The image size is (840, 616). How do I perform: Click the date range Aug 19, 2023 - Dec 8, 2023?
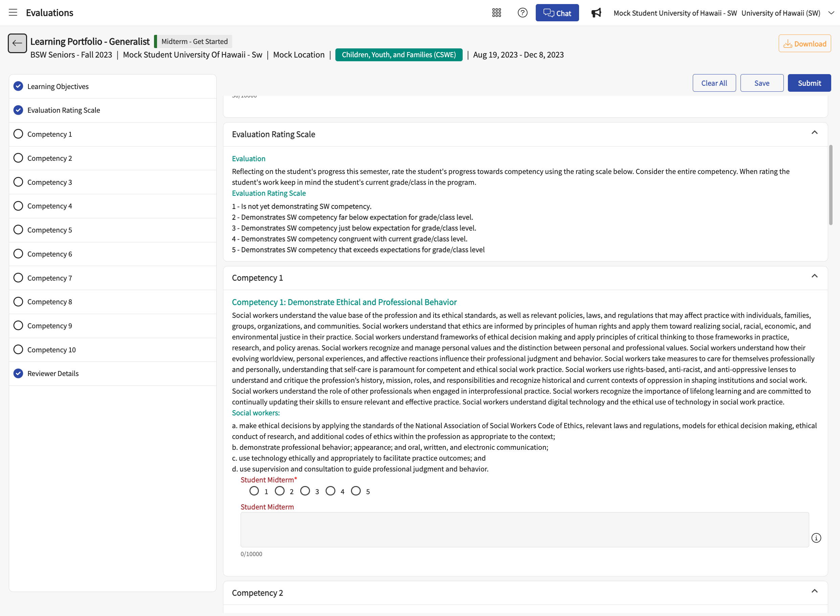(518, 54)
